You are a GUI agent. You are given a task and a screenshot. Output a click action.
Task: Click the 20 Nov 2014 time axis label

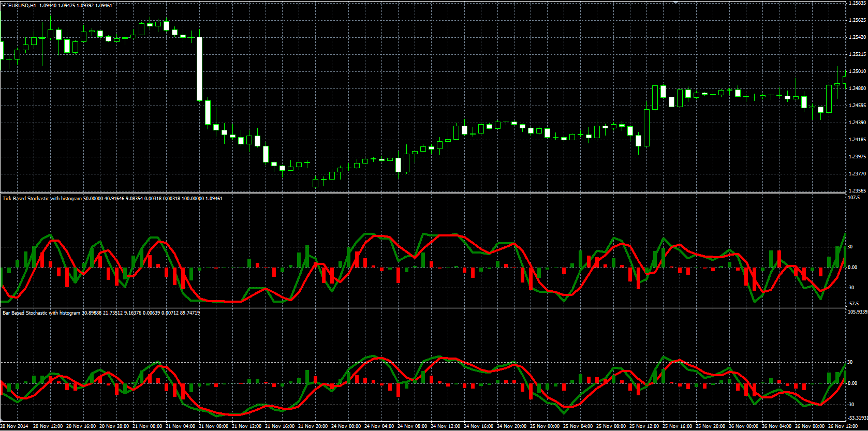point(14,426)
